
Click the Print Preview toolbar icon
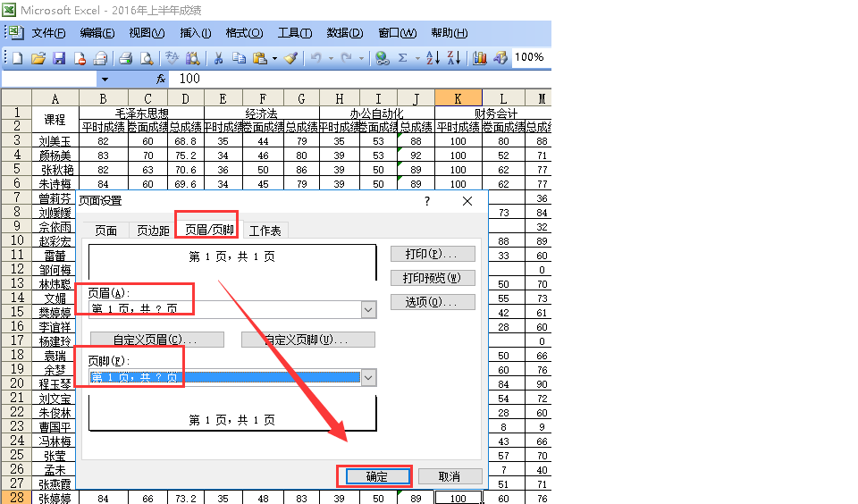point(146,58)
